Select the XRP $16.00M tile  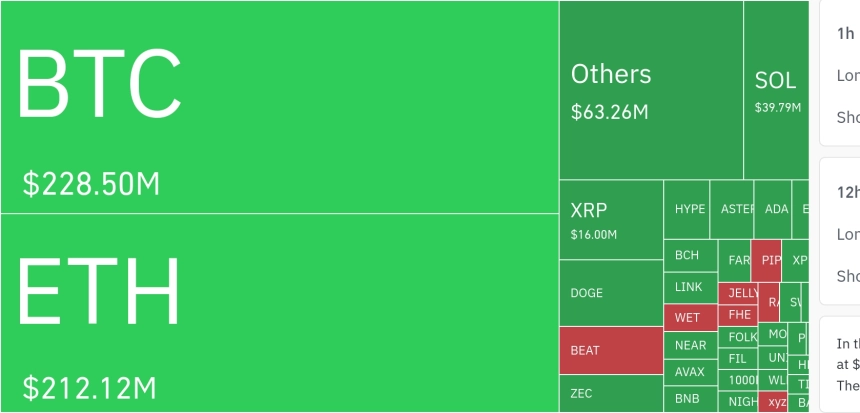click(x=610, y=220)
